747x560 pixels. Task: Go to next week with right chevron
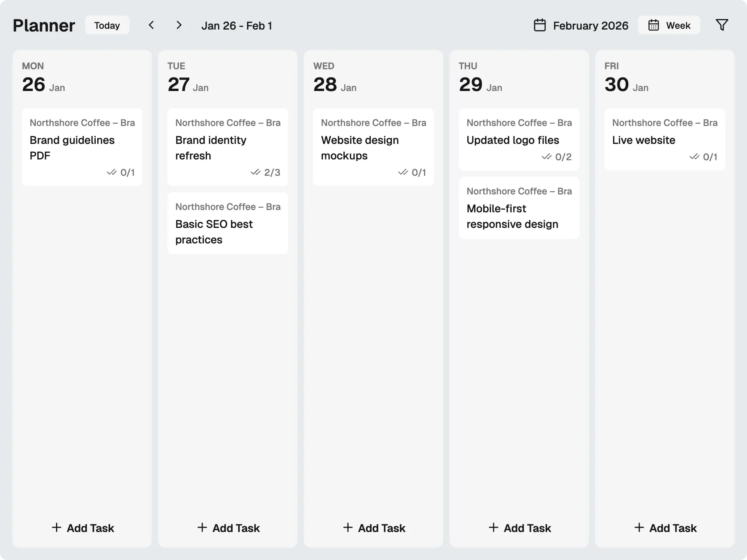click(179, 25)
